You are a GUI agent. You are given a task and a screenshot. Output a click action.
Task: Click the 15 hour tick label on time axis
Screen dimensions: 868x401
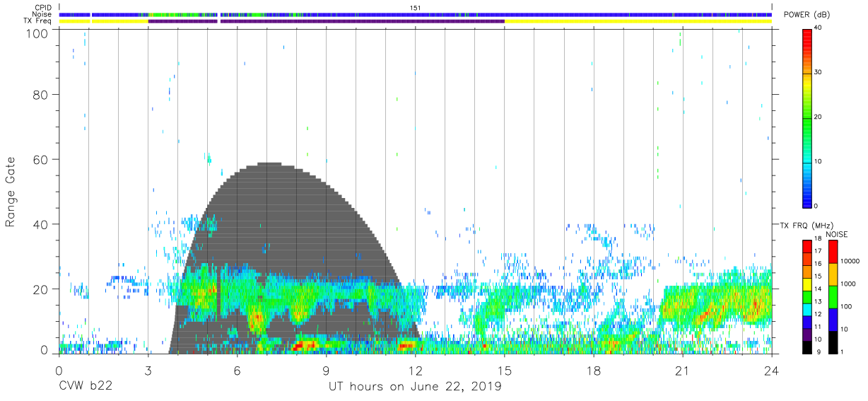504,371
